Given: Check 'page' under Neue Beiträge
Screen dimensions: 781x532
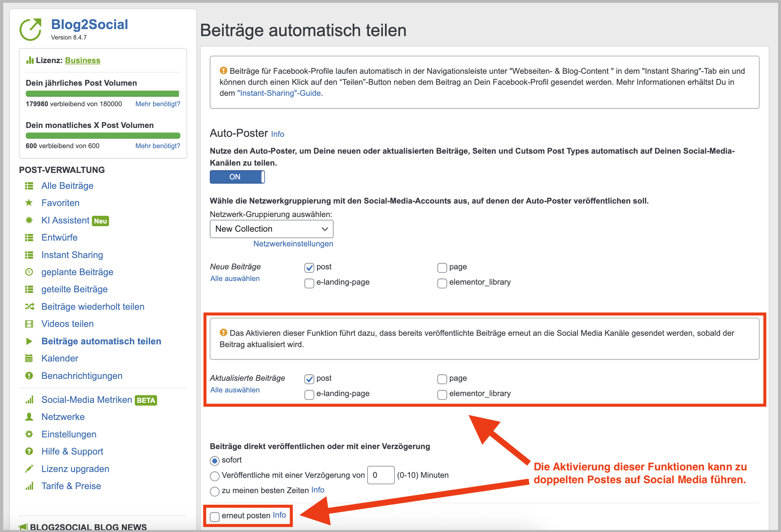Looking at the screenshot, I should [442, 268].
